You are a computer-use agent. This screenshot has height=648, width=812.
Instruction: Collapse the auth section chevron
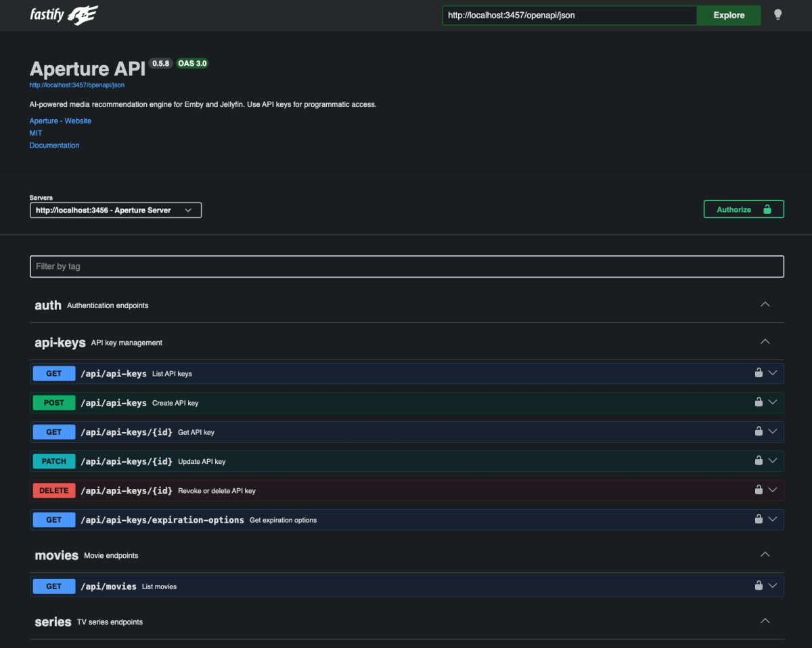[x=765, y=305]
